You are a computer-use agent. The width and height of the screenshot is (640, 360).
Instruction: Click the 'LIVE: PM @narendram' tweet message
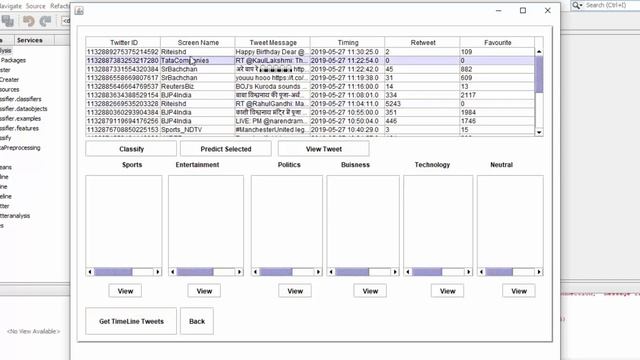tap(272, 121)
